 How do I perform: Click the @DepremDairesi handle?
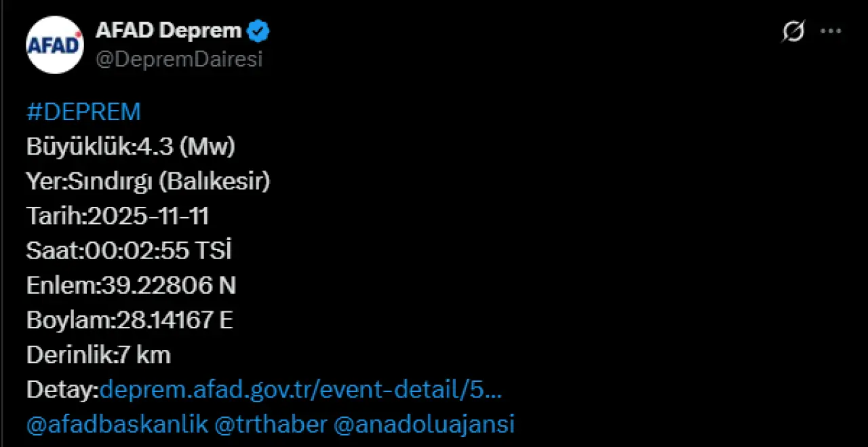click(x=178, y=60)
